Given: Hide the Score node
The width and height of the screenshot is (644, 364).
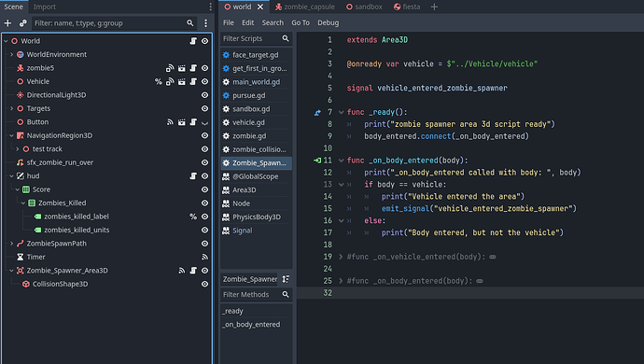Looking at the screenshot, I should point(205,189).
